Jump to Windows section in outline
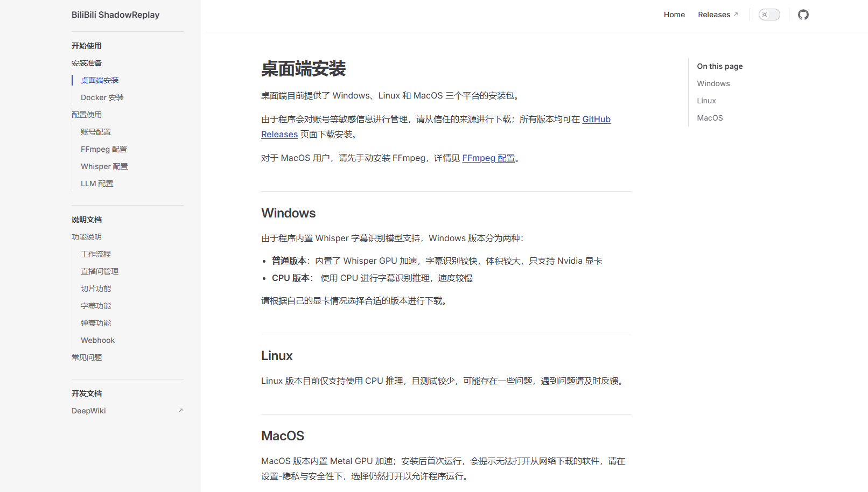868x492 pixels. coord(713,83)
